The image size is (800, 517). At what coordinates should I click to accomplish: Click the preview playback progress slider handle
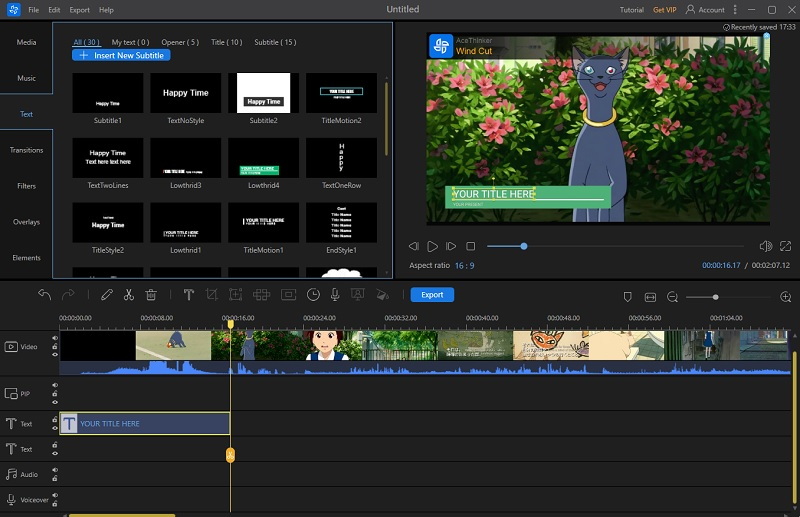[523, 247]
